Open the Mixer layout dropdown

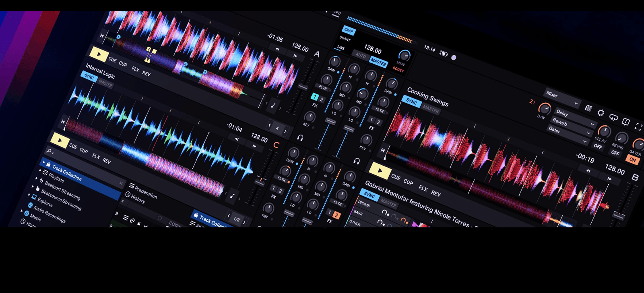(563, 98)
